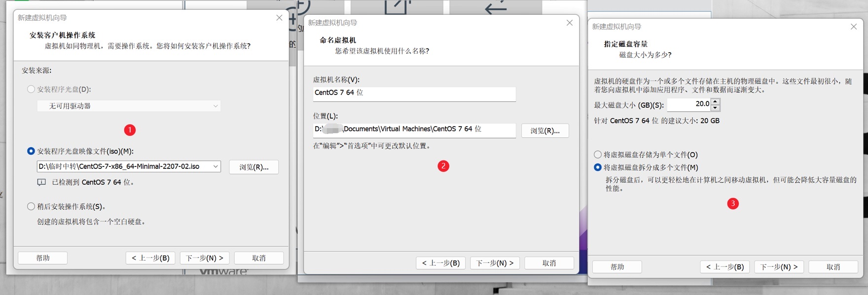Close the disk capacity wizard window

pos(854,27)
